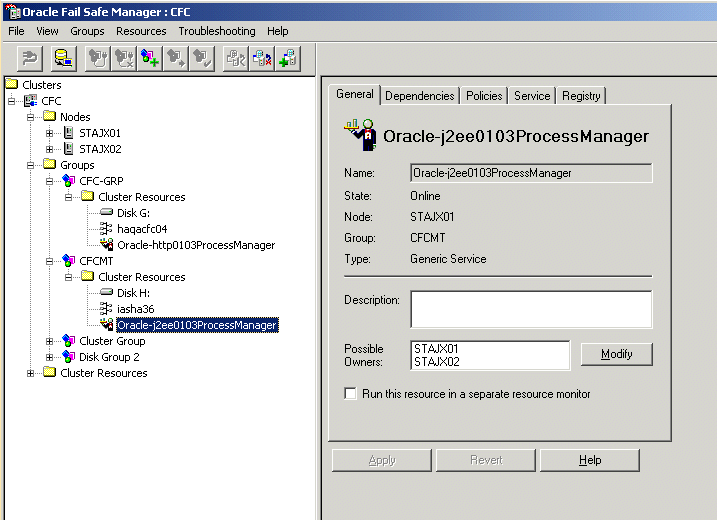Click the STAJX02 node server icon

[x=69, y=149]
